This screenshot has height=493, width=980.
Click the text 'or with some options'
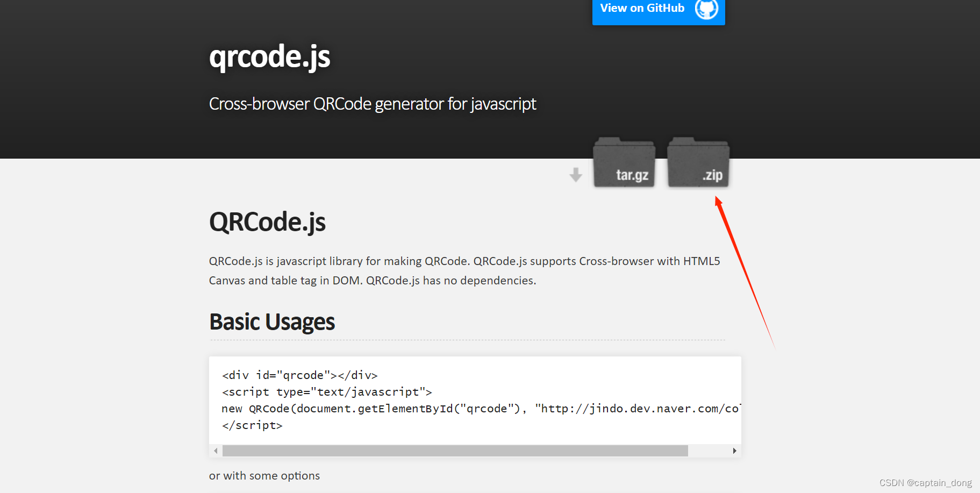coord(264,476)
